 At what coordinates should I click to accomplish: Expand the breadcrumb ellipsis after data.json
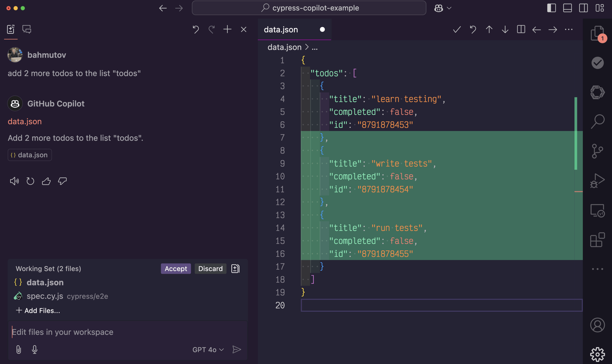tap(315, 47)
